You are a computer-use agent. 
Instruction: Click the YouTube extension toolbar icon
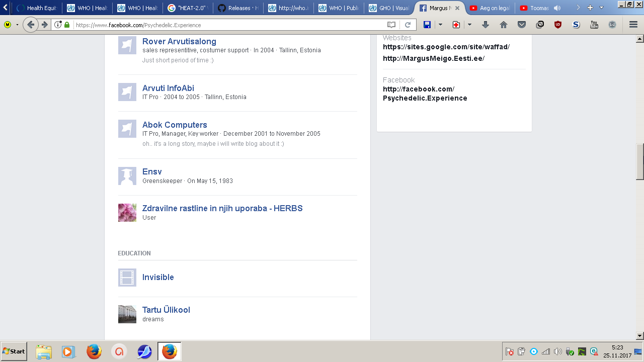[x=594, y=25]
